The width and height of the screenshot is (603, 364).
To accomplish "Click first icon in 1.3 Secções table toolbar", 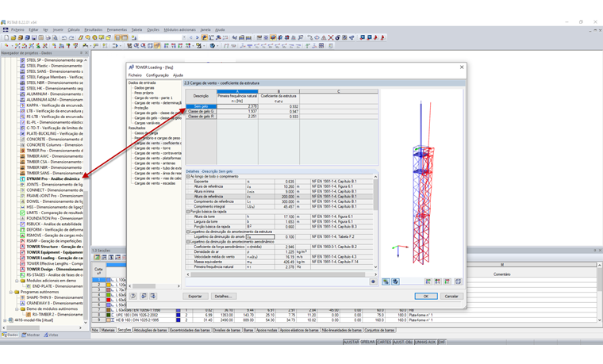I will point(97,257).
